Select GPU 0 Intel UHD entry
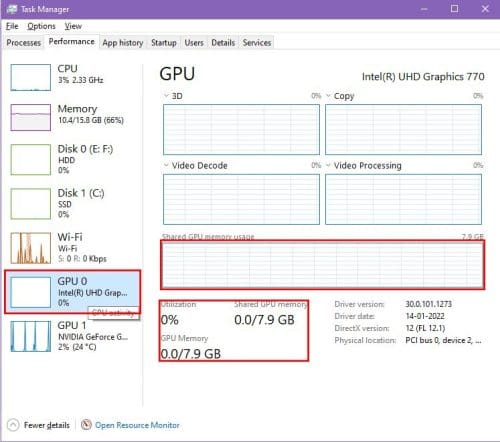The height and width of the screenshot is (442, 500). pyautogui.click(x=73, y=292)
